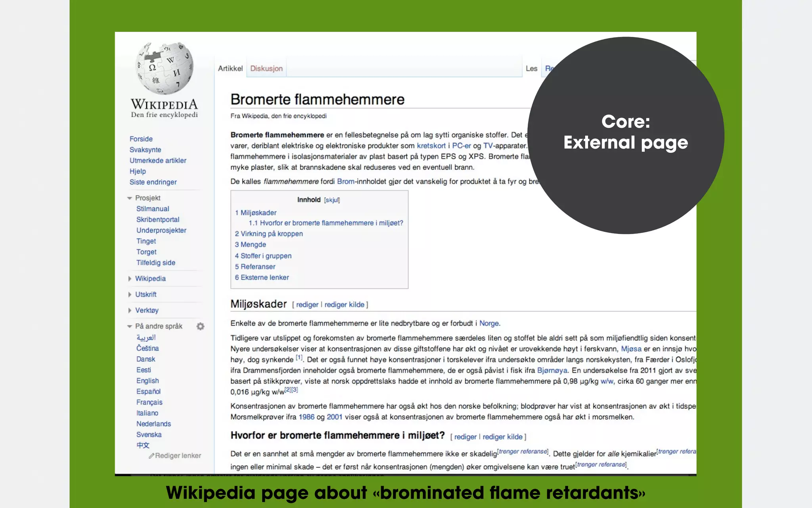Open Stilmanual under Prosjekt
The height and width of the screenshot is (508, 812).
click(153, 209)
